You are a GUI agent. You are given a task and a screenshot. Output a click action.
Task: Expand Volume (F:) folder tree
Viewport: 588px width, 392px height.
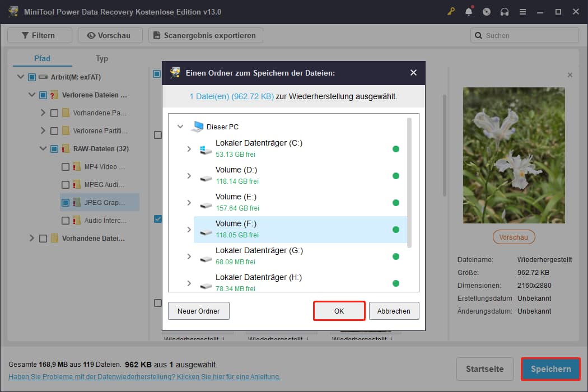(189, 230)
